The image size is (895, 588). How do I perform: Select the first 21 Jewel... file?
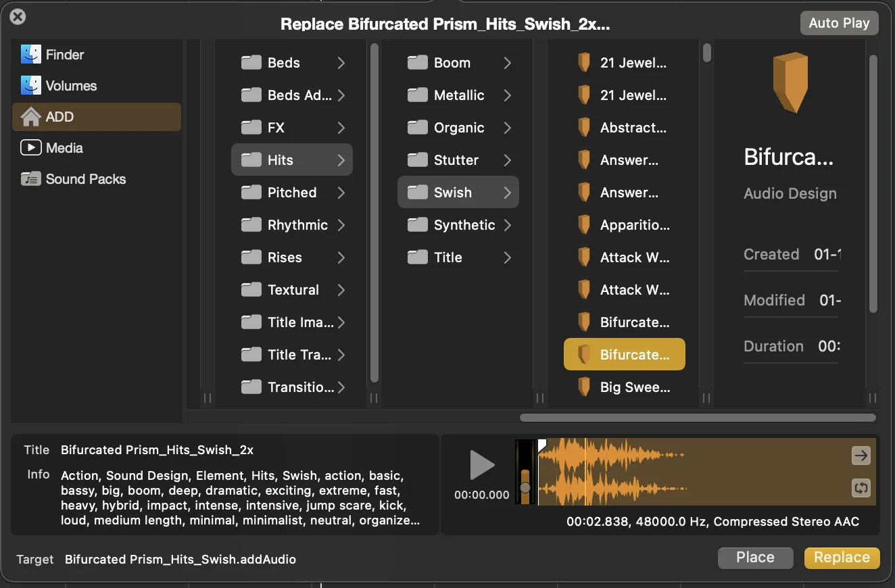625,63
